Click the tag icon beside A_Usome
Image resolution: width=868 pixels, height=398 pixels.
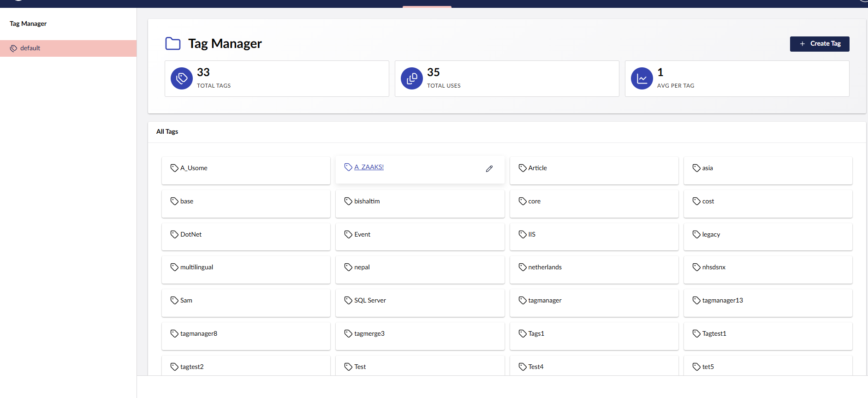(174, 168)
